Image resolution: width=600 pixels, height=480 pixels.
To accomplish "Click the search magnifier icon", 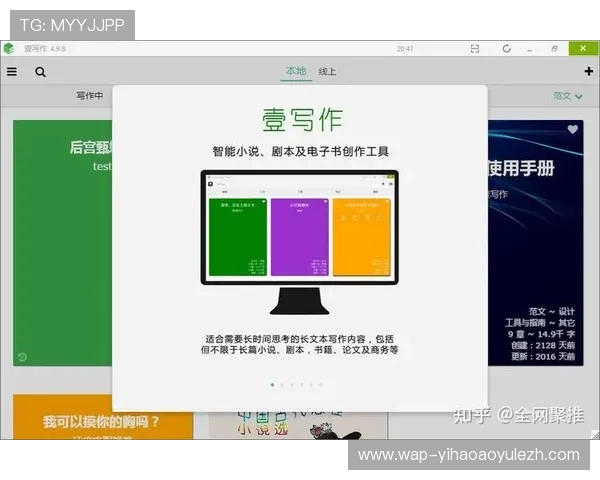I will [41, 72].
